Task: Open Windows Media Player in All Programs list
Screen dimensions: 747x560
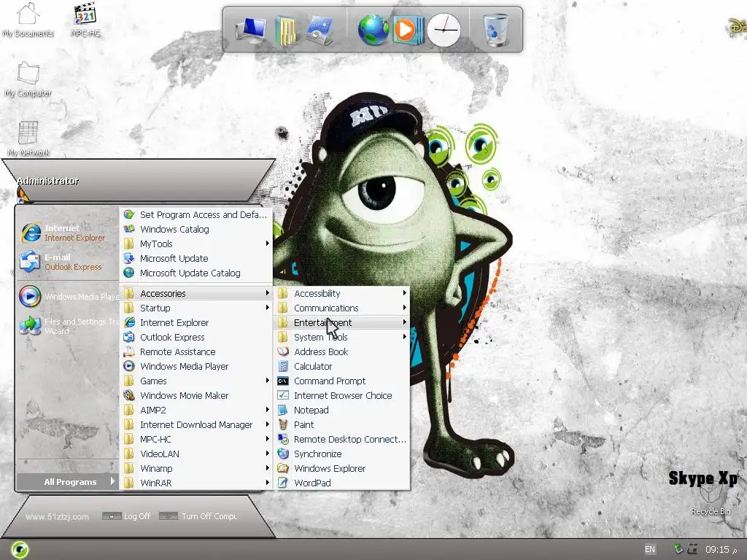Action: [x=196, y=366]
